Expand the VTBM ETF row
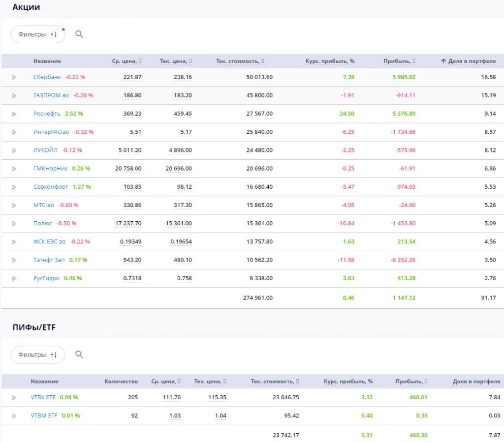 (x=14, y=416)
